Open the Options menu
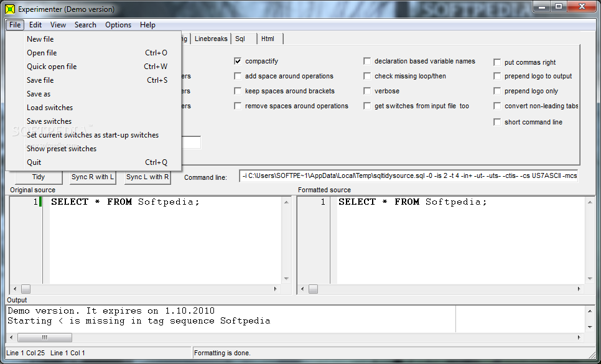Image resolution: width=601 pixels, height=364 pixels. (118, 25)
